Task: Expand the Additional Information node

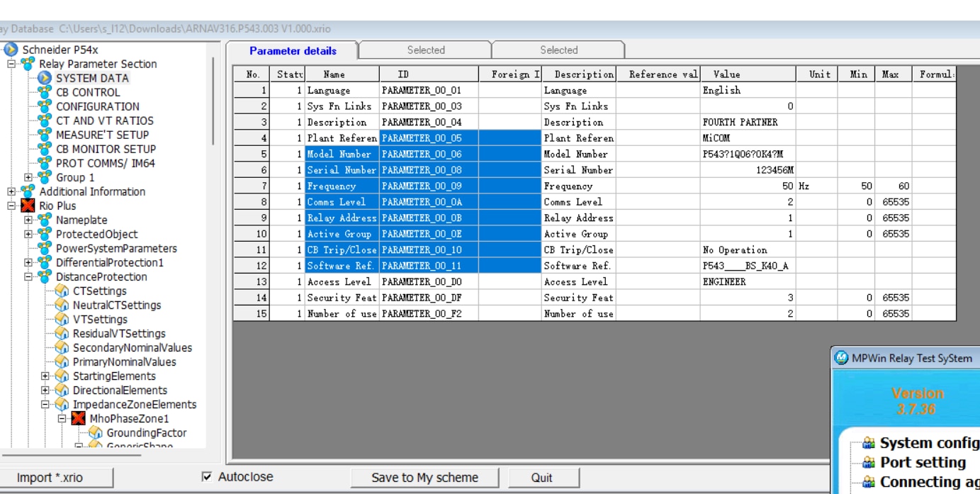Action: click(x=11, y=191)
